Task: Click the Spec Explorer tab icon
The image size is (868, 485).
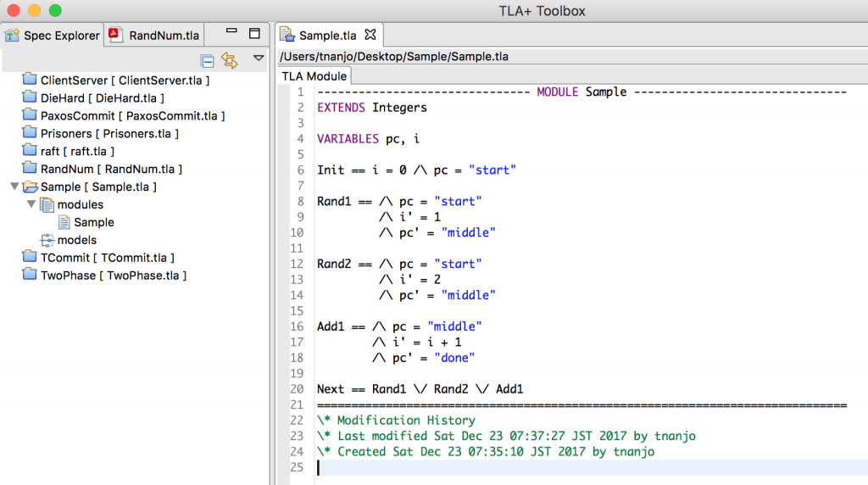Action: [x=12, y=35]
